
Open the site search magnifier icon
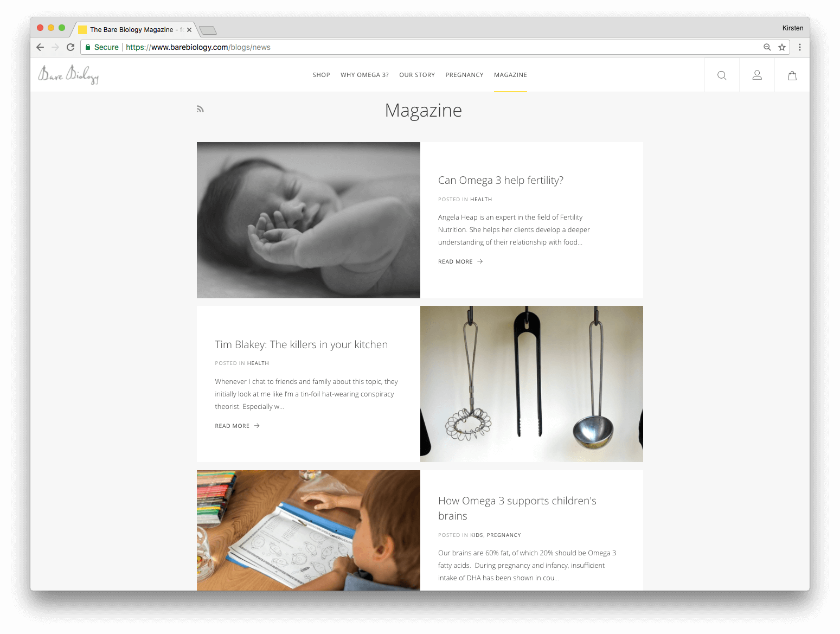click(722, 75)
